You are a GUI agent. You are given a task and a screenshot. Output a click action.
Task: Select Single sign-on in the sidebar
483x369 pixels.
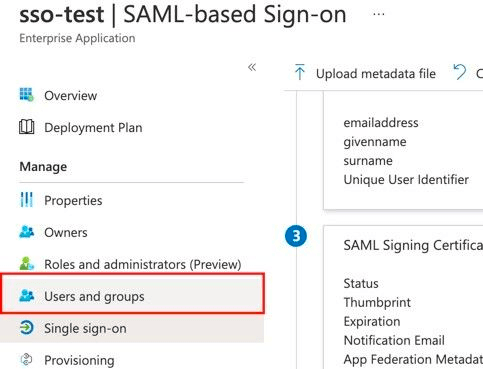point(132,328)
